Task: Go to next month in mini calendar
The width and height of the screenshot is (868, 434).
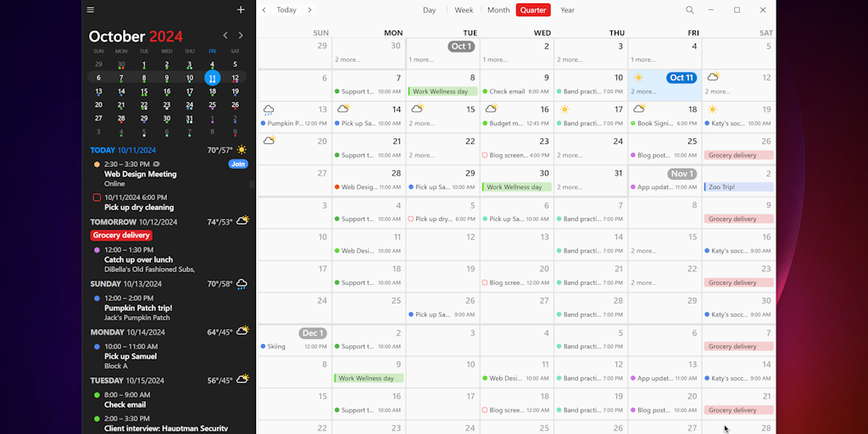Action: (241, 36)
